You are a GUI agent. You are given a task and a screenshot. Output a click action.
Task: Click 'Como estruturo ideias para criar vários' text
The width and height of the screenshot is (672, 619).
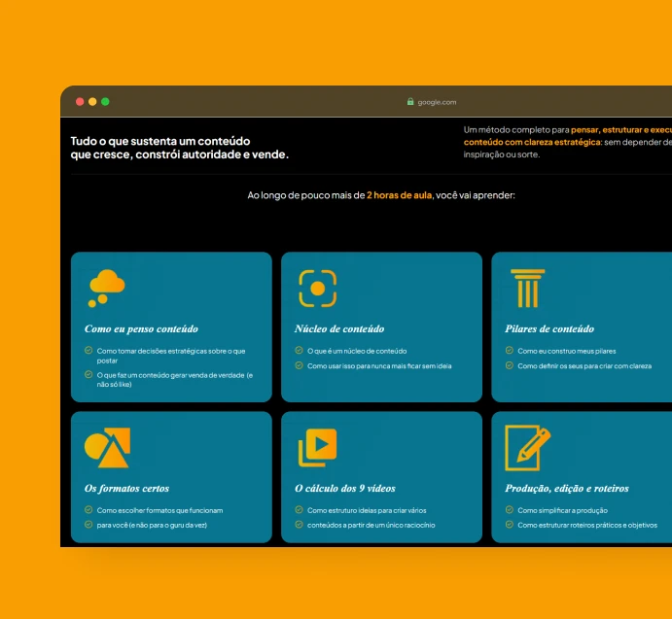[367, 510]
